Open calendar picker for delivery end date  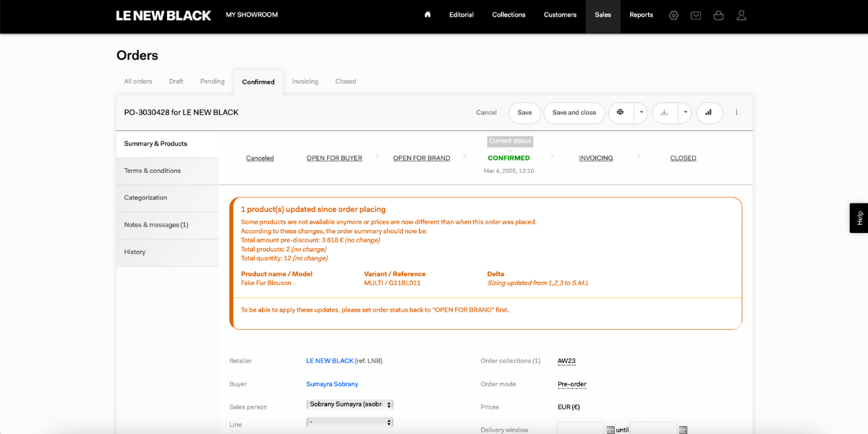(683, 430)
